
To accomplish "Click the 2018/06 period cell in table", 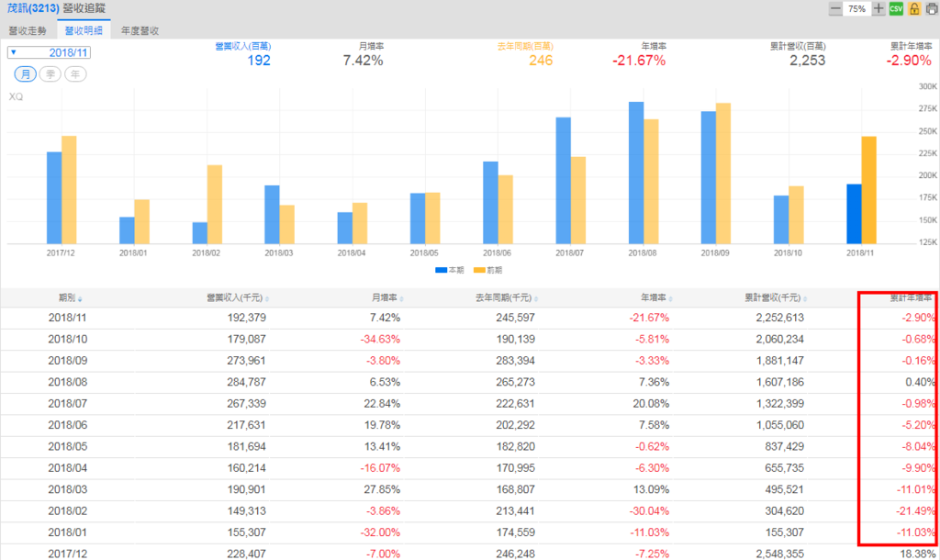I will coord(68,425).
